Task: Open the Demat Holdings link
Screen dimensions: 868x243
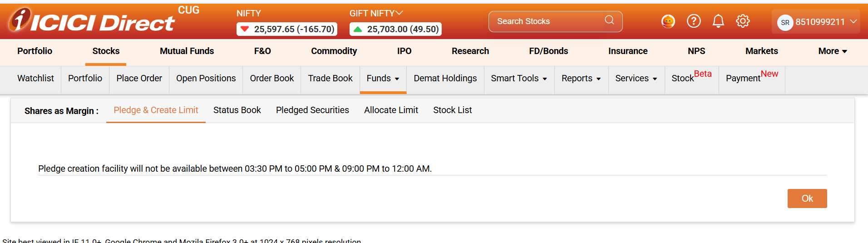Action: 445,79
